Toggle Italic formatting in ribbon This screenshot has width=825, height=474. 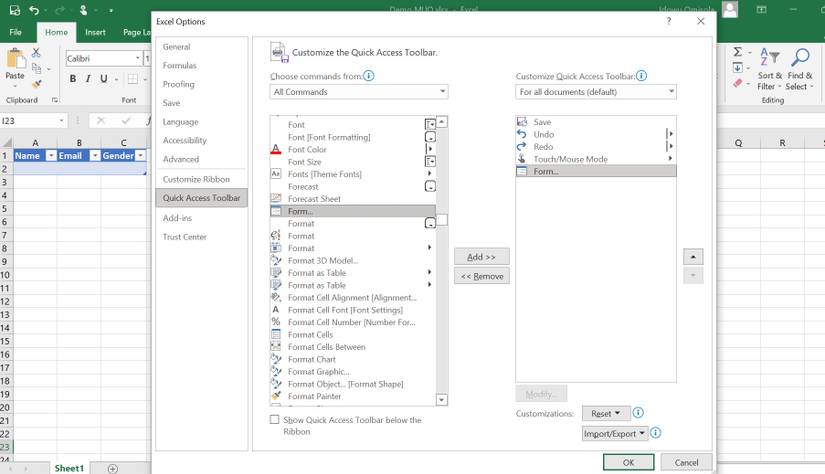88,78
